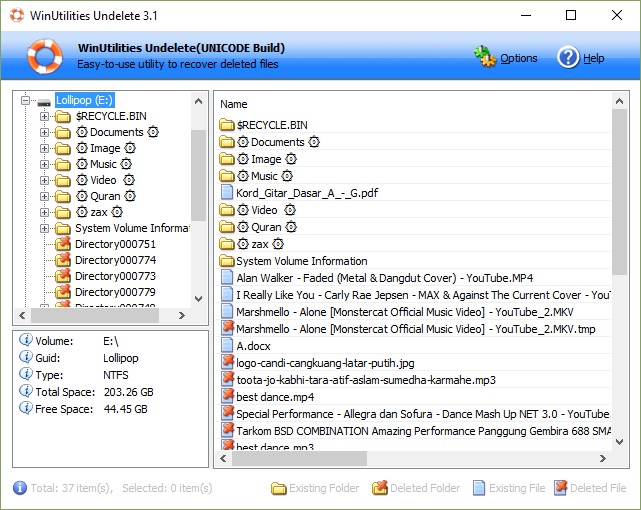
Task: Select Music folder name in file list
Action: pos(264,176)
